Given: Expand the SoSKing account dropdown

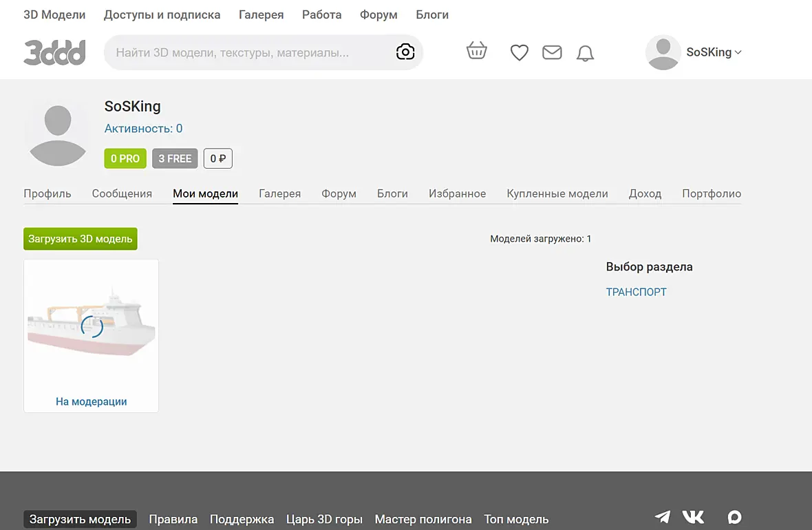Looking at the screenshot, I should pyautogui.click(x=714, y=52).
